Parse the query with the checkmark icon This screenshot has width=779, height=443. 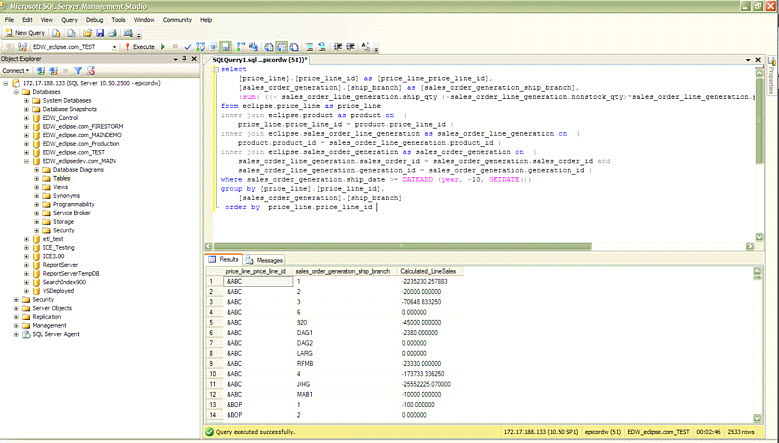(x=188, y=47)
